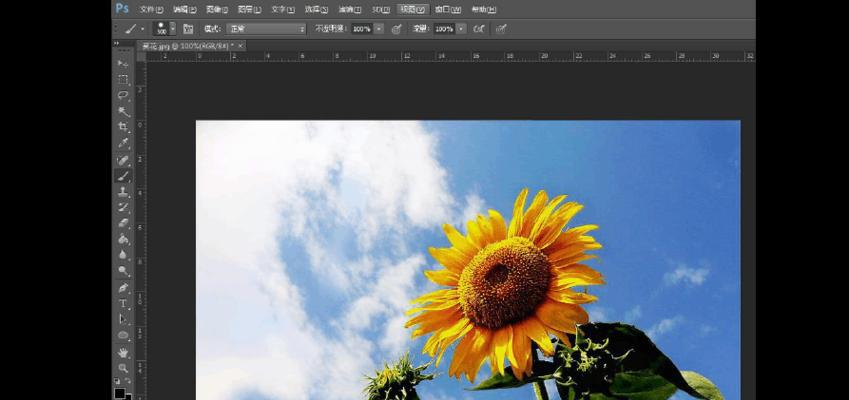Screen dimensions: 849x400
Task: Close the open document tab
Action: click(x=240, y=46)
